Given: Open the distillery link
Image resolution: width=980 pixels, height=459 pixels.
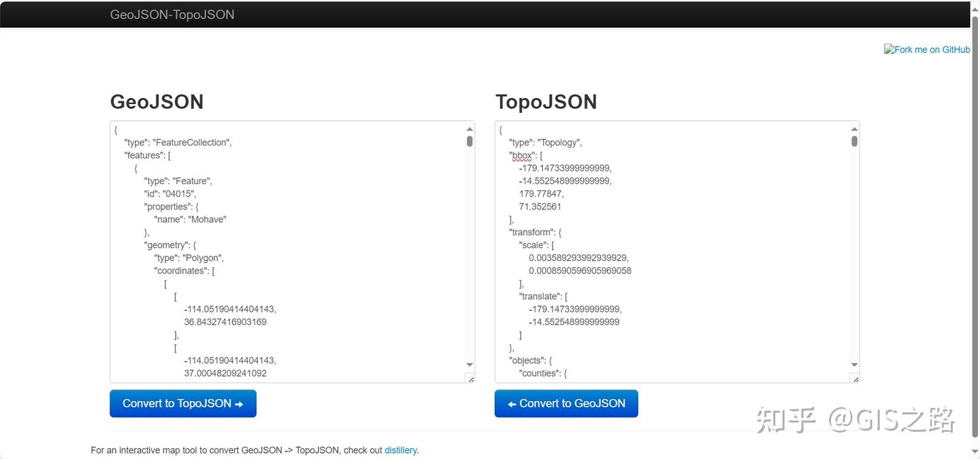Looking at the screenshot, I should [x=400, y=450].
